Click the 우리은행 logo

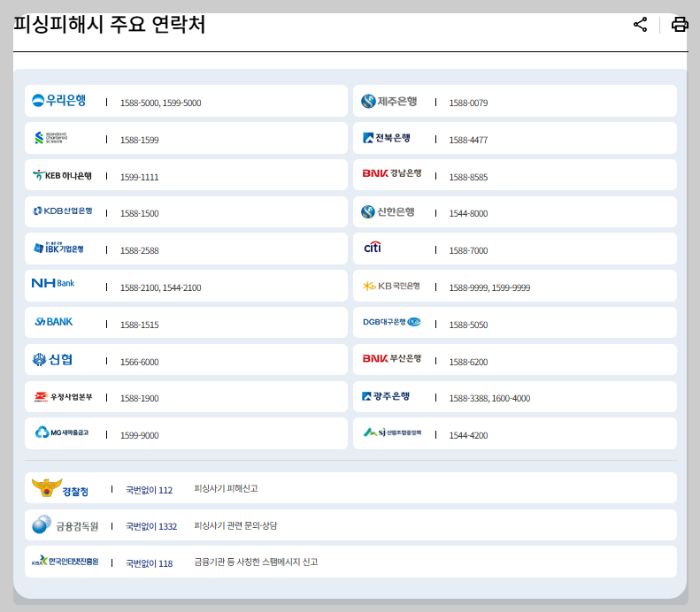59,100
